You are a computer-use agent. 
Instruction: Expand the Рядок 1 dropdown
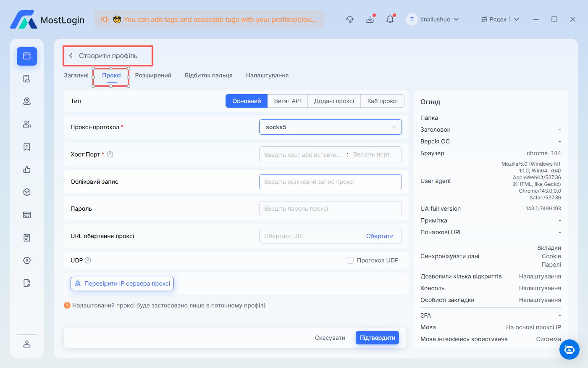500,19
